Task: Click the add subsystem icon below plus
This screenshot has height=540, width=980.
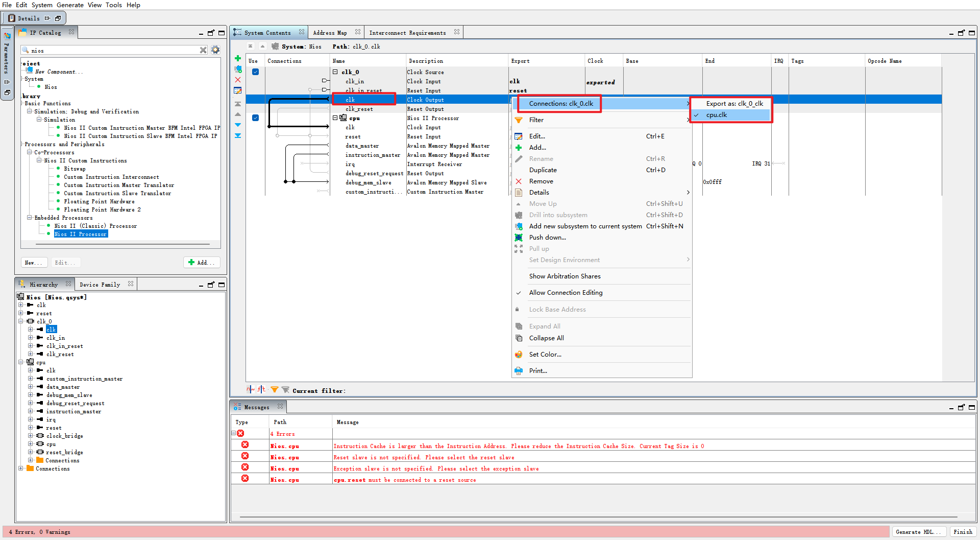Action: pyautogui.click(x=238, y=69)
